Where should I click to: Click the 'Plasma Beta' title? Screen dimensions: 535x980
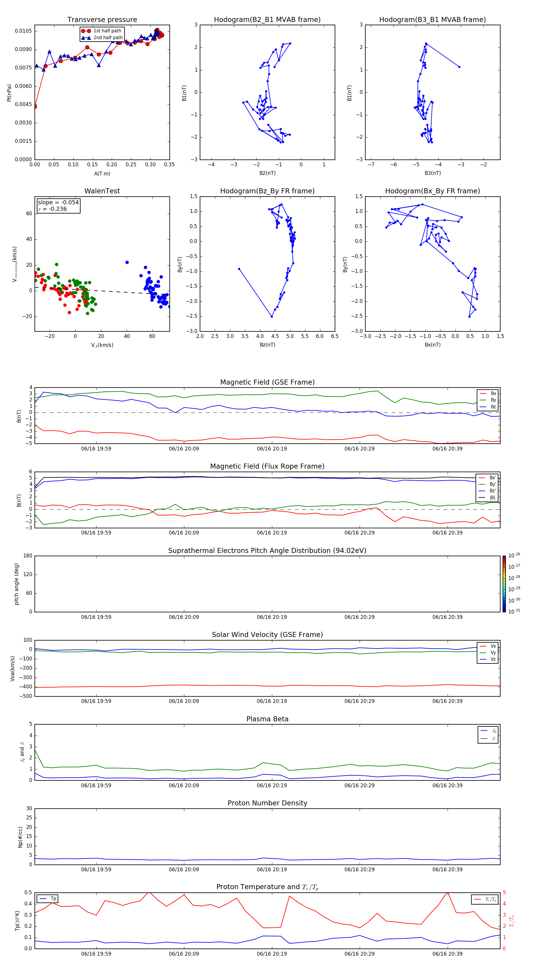point(267,719)
